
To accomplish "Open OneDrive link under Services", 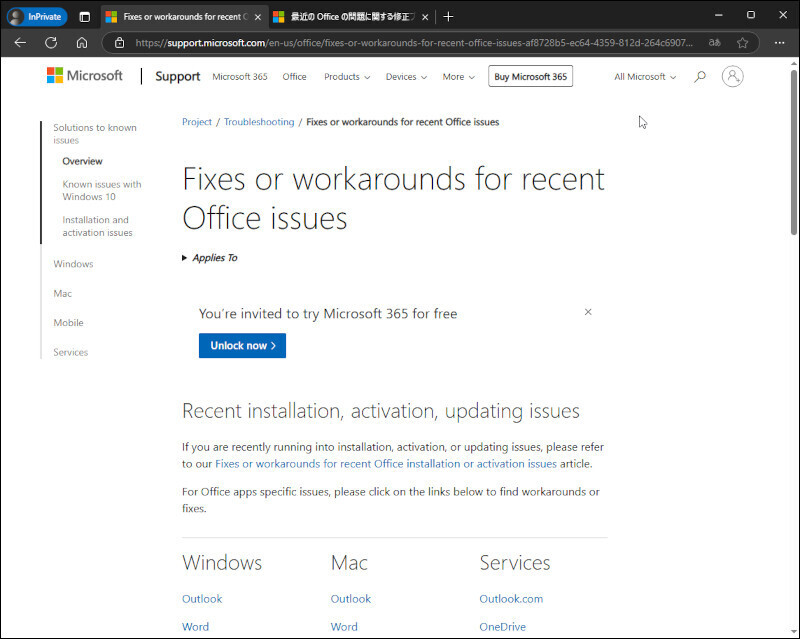I will [503, 627].
